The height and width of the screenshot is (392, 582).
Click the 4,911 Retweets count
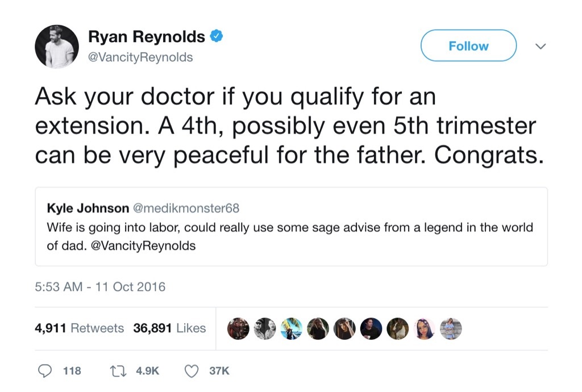coord(80,328)
